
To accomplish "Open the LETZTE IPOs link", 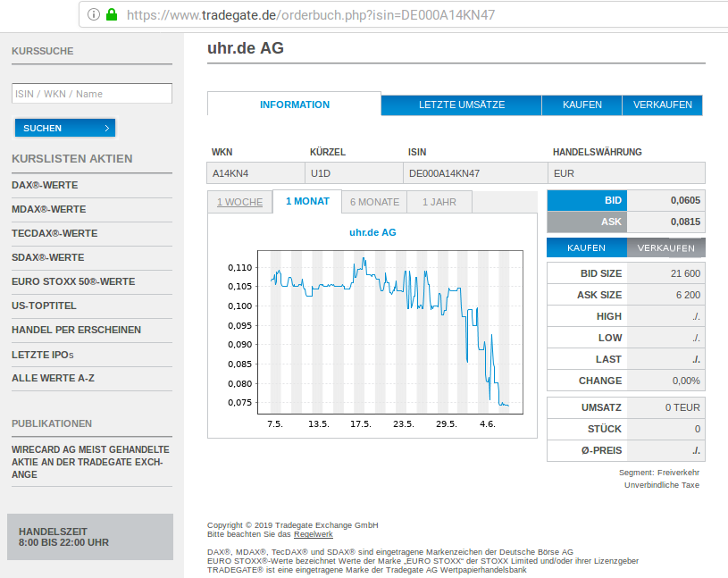I will click(x=43, y=355).
